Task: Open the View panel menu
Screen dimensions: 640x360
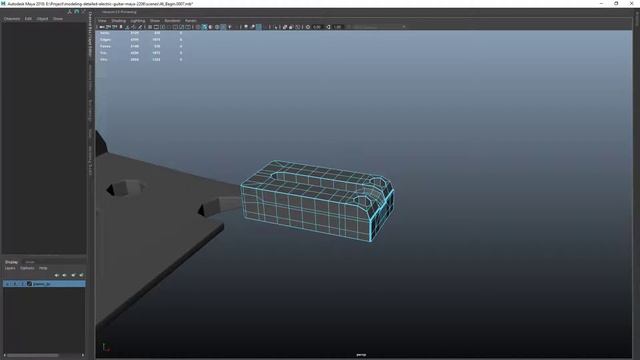Action: [102, 20]
